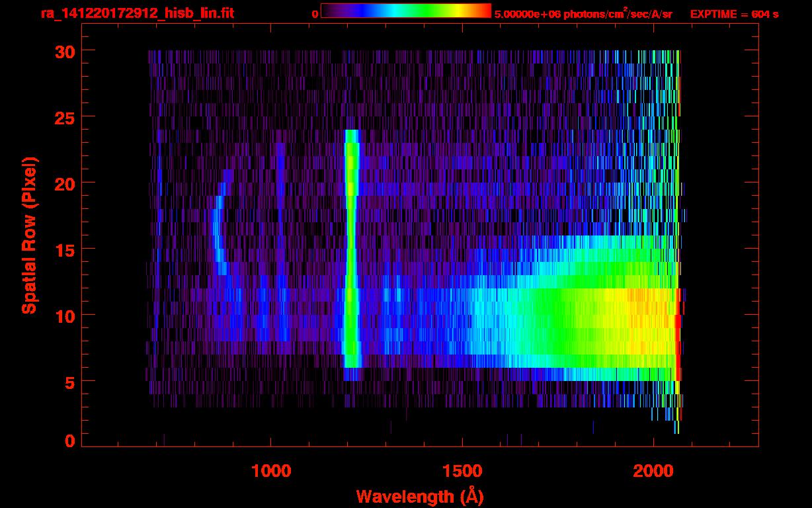Click the y-axis tick label 20
This screenshot has height=508, width=812.
(x=65, y=183)
